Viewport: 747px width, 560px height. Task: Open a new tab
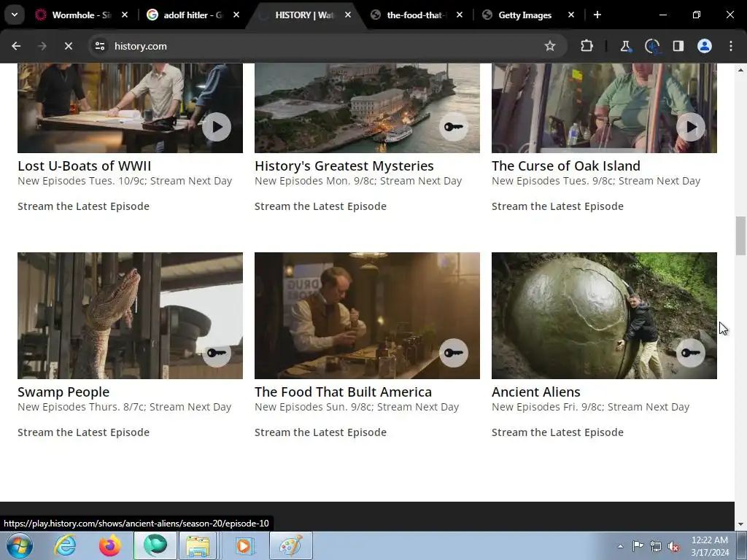coord(597,15)
